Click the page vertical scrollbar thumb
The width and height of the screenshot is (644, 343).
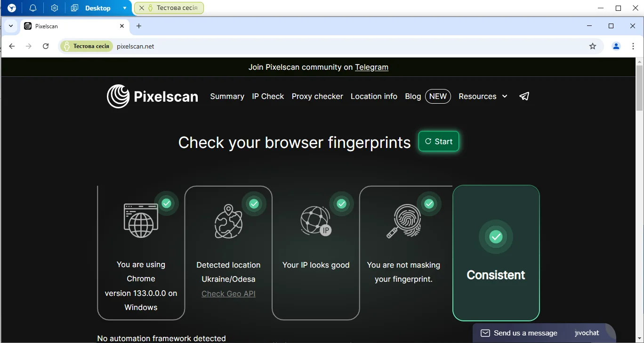pyautogui.click(x=639, y=89)
